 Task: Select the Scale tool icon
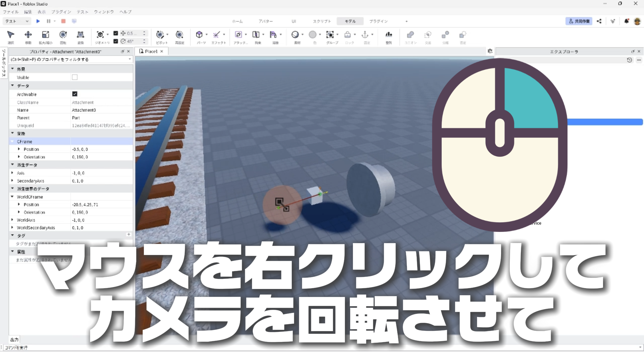(x=46, y=35)
